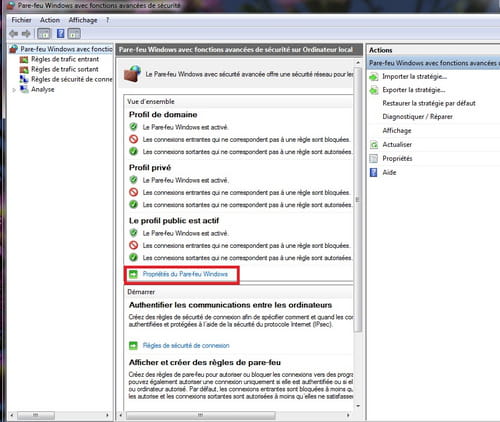
Task: Select Le profil public est actif heading
Action: 174,221
